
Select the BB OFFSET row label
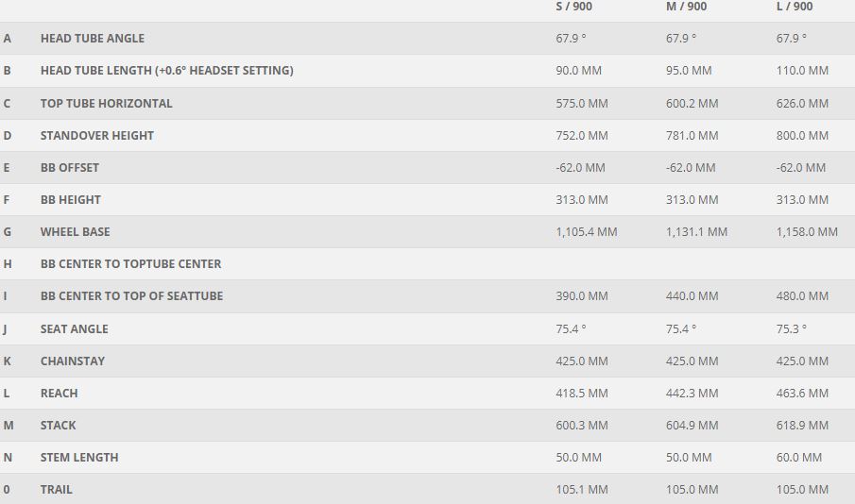70,167
